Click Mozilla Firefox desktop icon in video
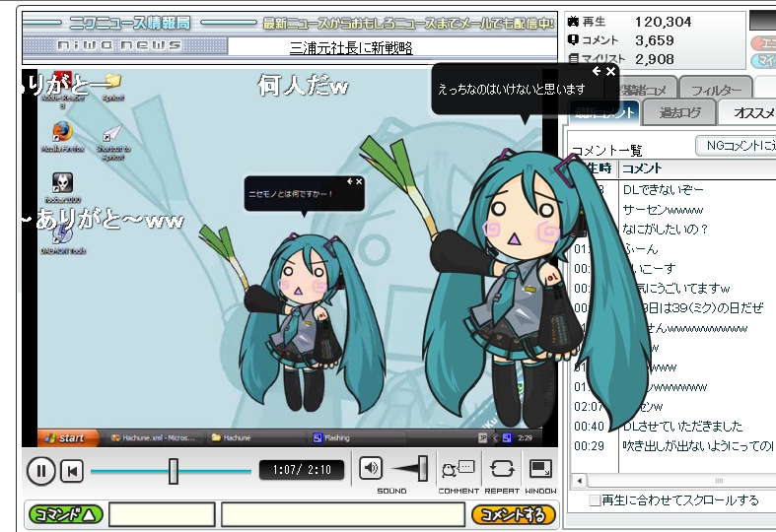 pyautogui.click(x=62, y=137)
